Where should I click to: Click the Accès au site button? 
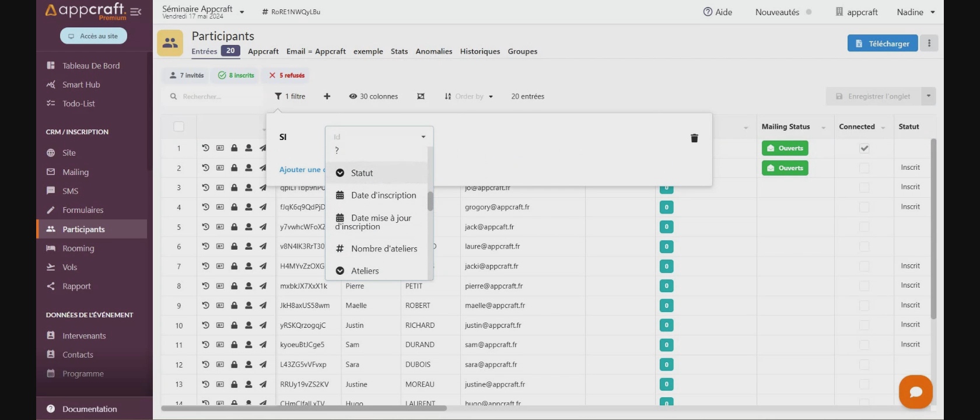pyautogui.click(x=93, y=36)
